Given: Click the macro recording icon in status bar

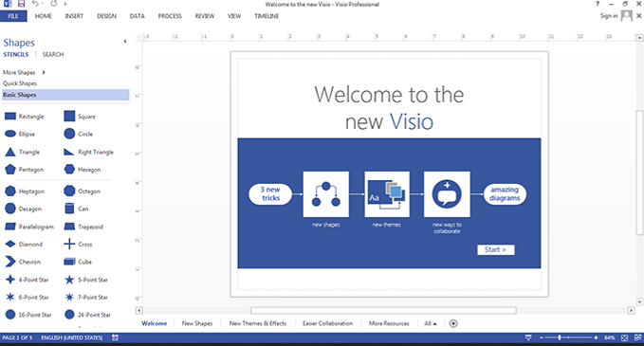Looking at the screenshot, I should [x=115, y=337].
